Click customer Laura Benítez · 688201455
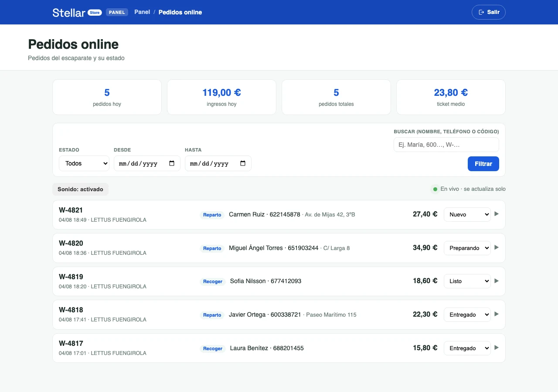This screenshot has height=392, width=558. pos(267,348)
